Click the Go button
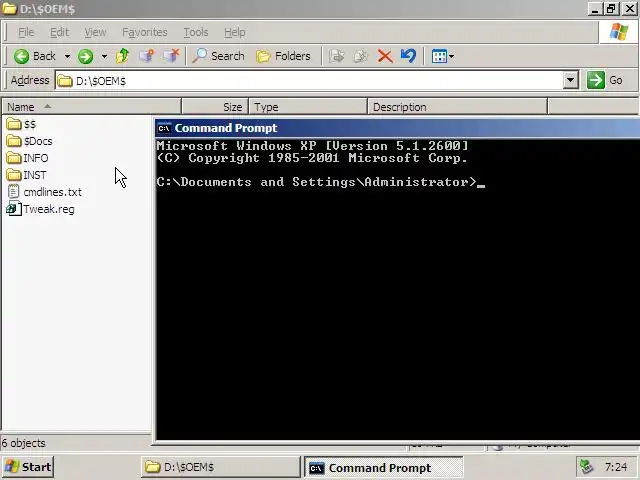Viewport: 640px width, 480px height. pos(605,80)
